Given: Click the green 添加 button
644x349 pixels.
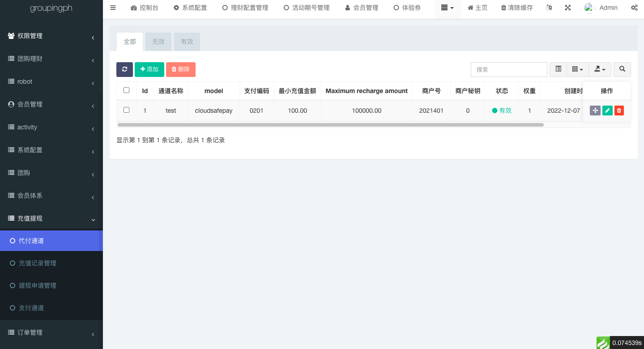Looking at the screenshot, I should pyautogui.click(x=149, y=69).
